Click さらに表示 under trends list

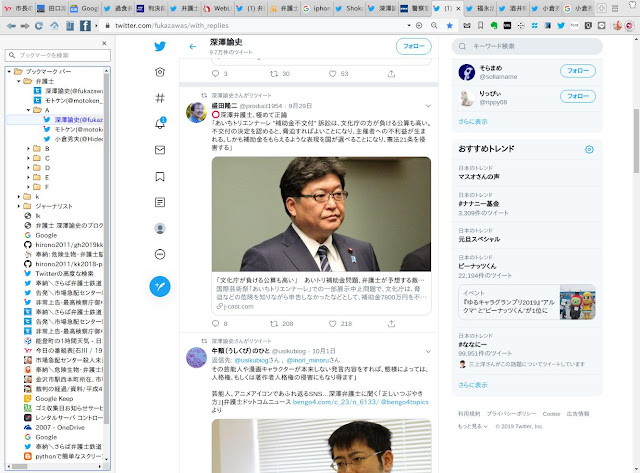[473, 385]
